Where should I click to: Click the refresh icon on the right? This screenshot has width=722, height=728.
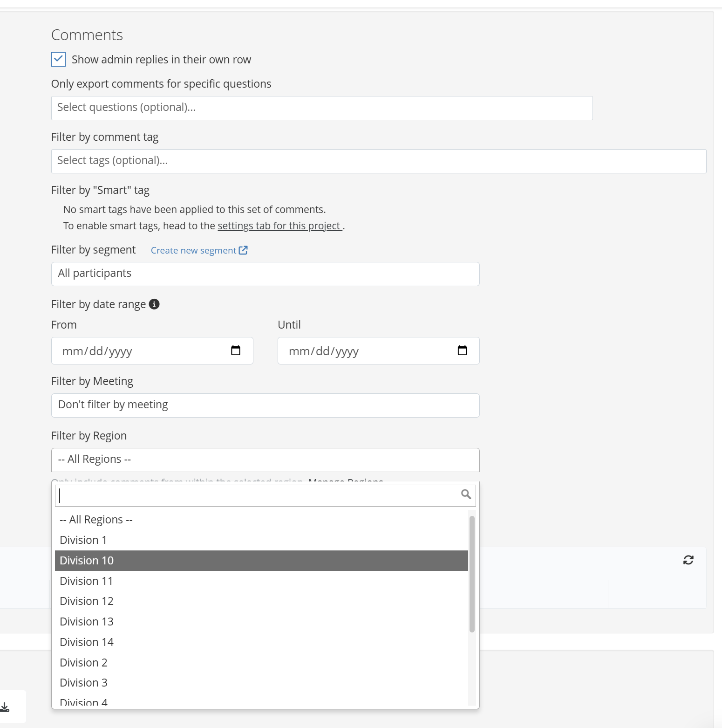688,560
